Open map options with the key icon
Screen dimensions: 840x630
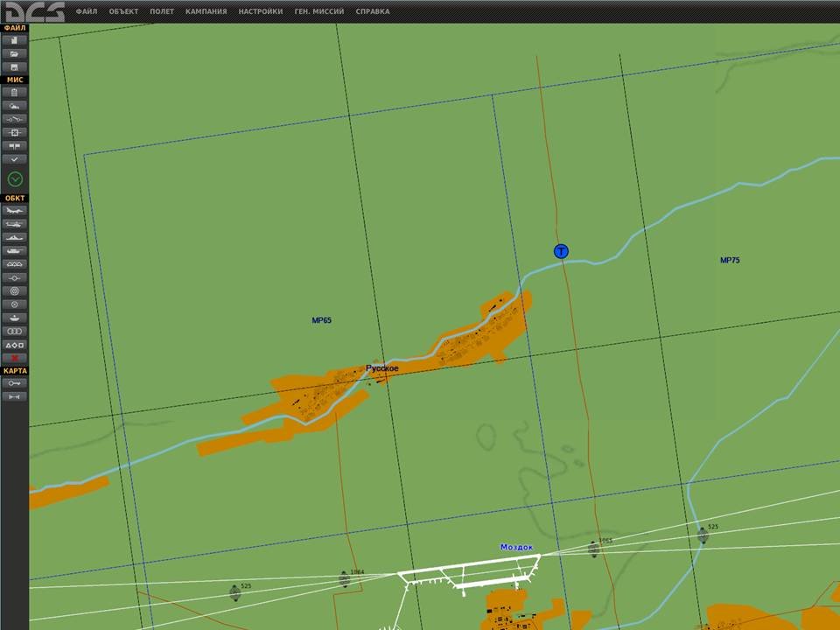click(15, 383)
